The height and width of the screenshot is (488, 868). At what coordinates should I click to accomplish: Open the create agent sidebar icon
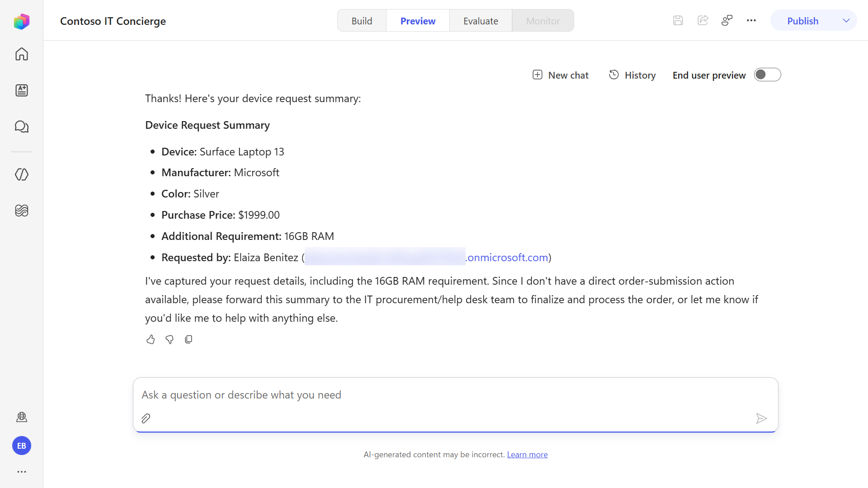coord(21,90)
